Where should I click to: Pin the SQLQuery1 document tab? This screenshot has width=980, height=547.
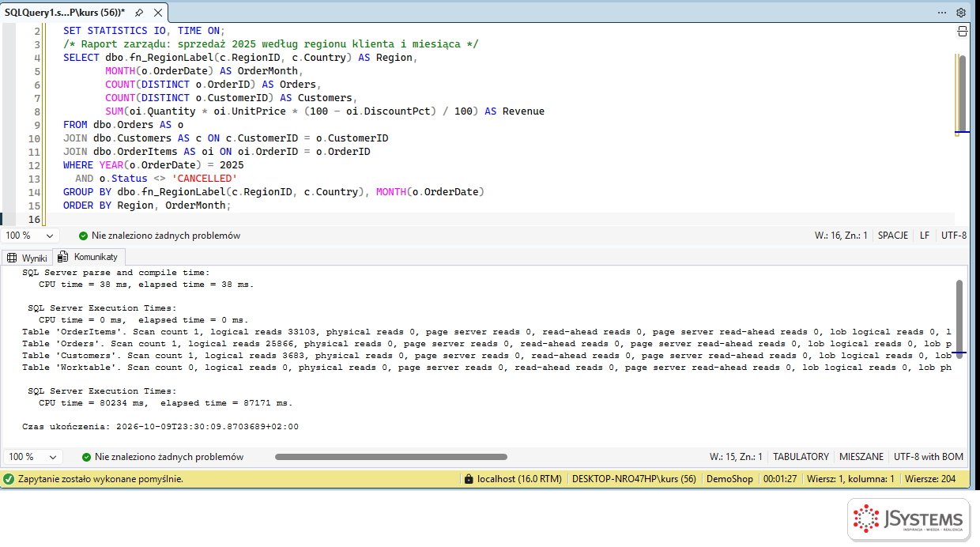(139, 13)
